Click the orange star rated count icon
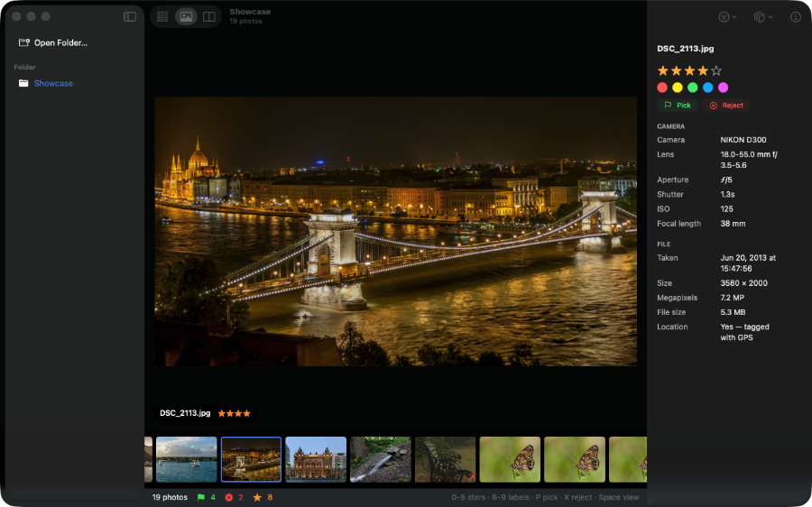This screenshot has width=812, height=507. click(x=257, y=497)
